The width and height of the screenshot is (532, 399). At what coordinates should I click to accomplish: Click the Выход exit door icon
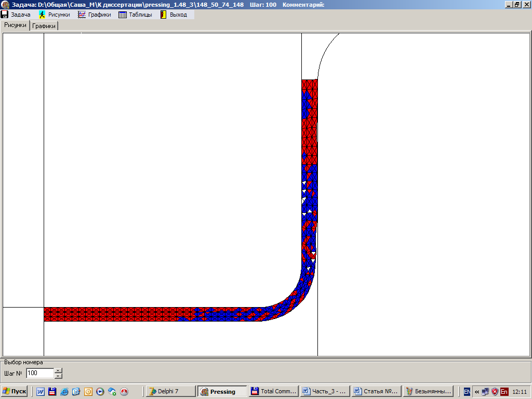coord(163,15)
